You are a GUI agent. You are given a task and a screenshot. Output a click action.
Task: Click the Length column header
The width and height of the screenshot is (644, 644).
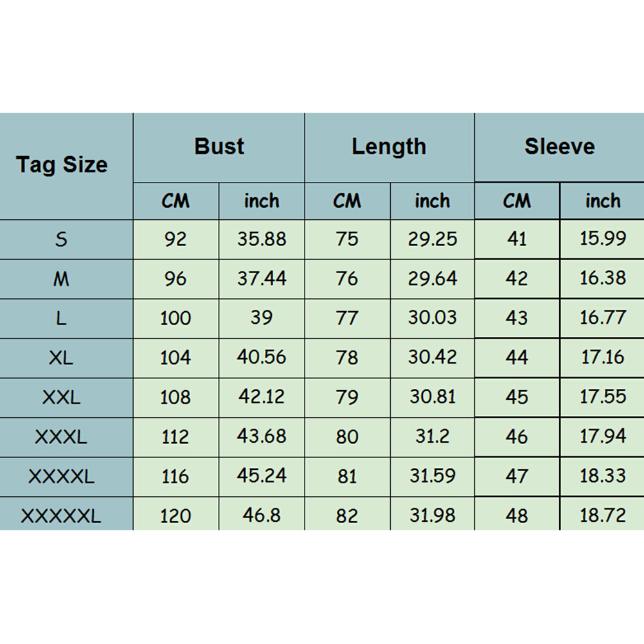tap(389, 147)
